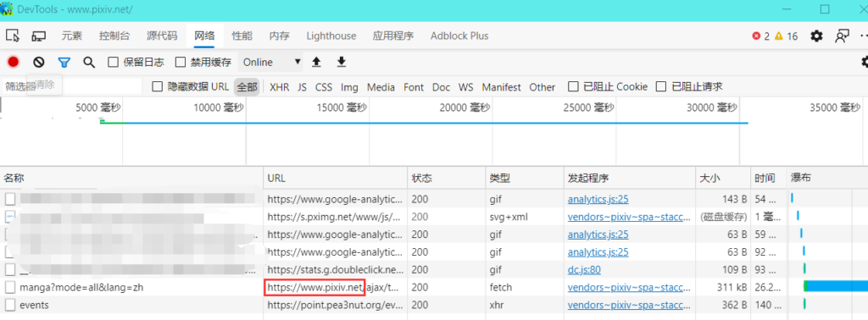Click the 筛选器 filter input field

pos(72,86)
